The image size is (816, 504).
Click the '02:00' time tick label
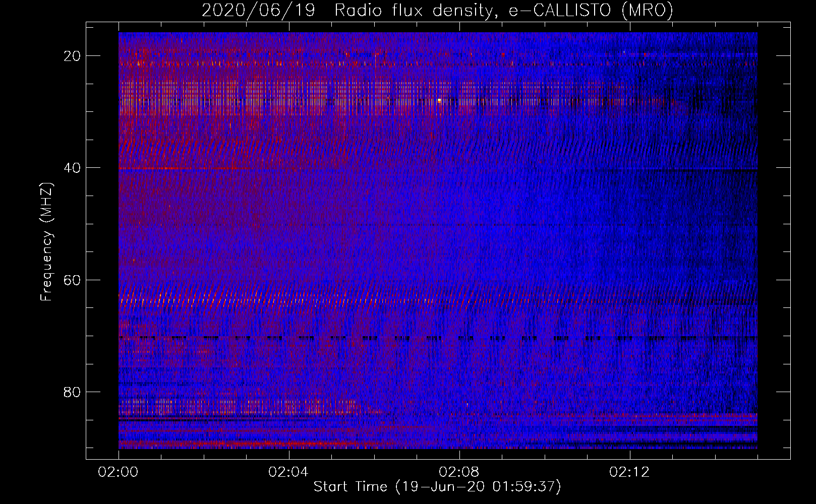[x=118, y=472]
